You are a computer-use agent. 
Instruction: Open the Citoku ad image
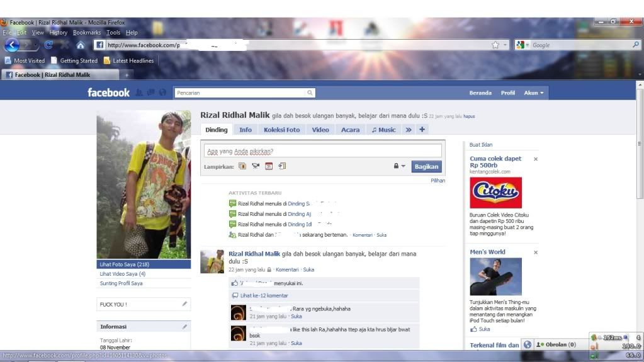coord(495,193)
